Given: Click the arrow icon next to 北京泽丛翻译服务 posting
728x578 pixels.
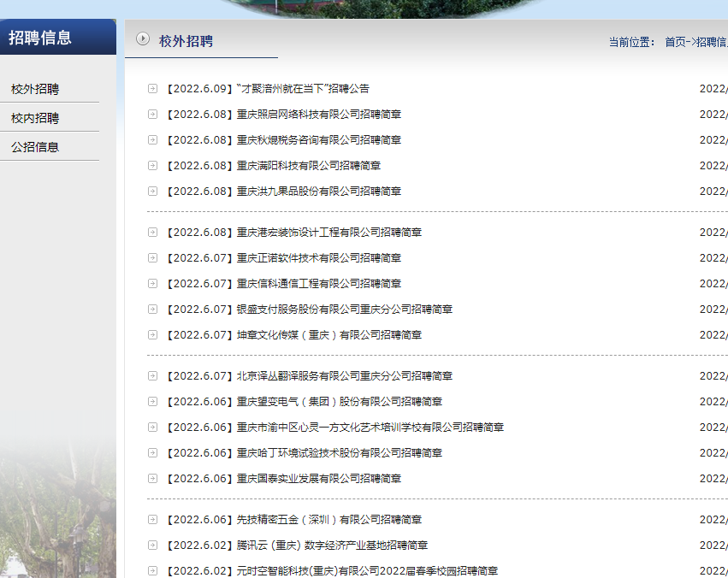Looking at the screenshot, I should point(152,375).
